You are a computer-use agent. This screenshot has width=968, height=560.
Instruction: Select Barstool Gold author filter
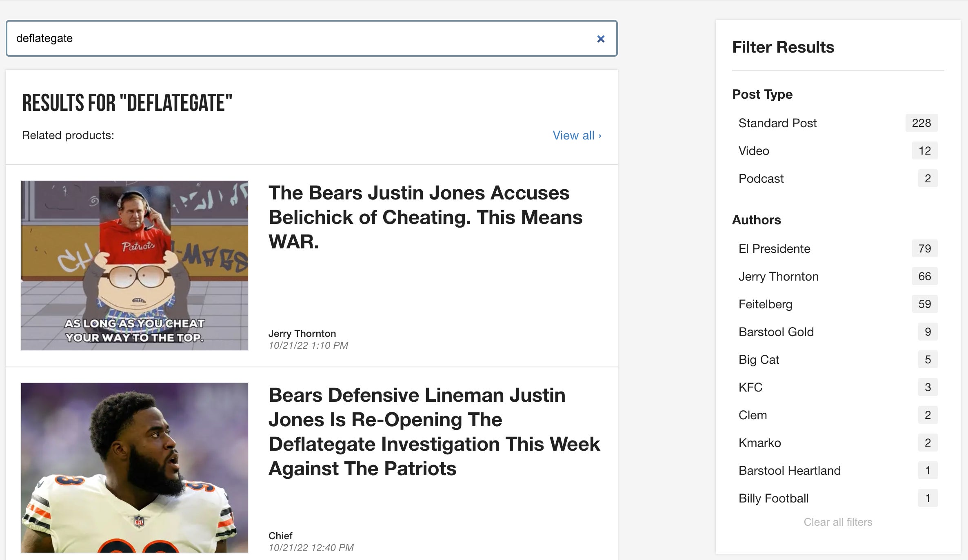[x=776, y=332]
